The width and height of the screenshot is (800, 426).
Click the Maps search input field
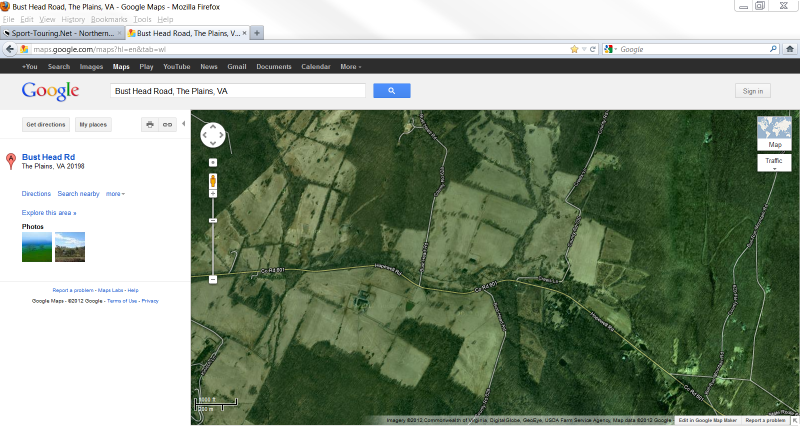coord(238,91)
